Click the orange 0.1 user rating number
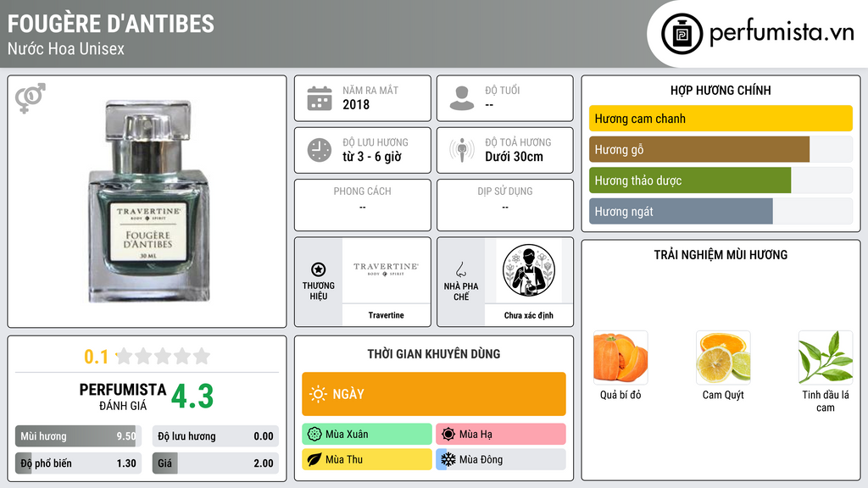868x488 pixels. tap(97, 357)
